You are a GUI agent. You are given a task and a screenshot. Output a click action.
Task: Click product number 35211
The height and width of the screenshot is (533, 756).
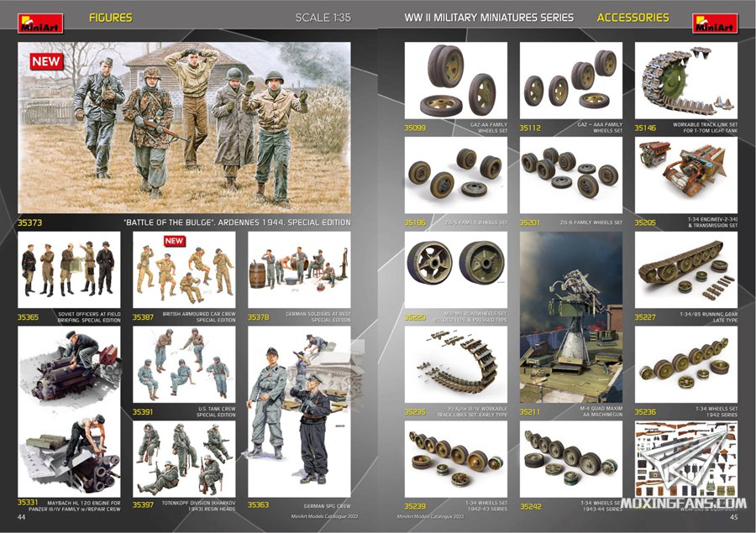pyautogui.click(x=530, y=412)
